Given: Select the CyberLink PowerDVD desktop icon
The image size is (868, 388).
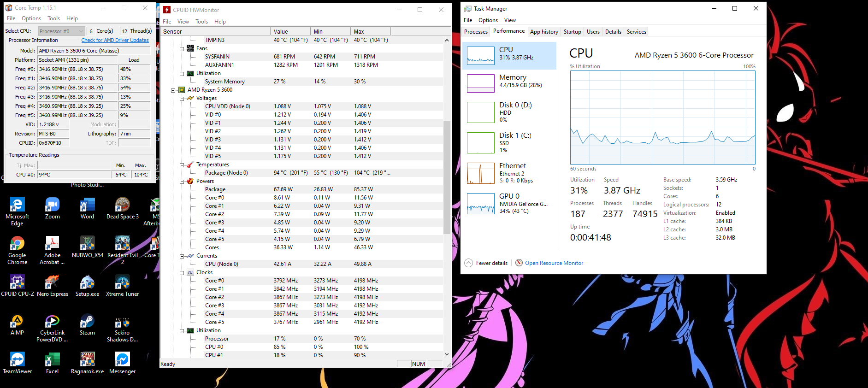Looking at the screenshot, I should point(52,328).
